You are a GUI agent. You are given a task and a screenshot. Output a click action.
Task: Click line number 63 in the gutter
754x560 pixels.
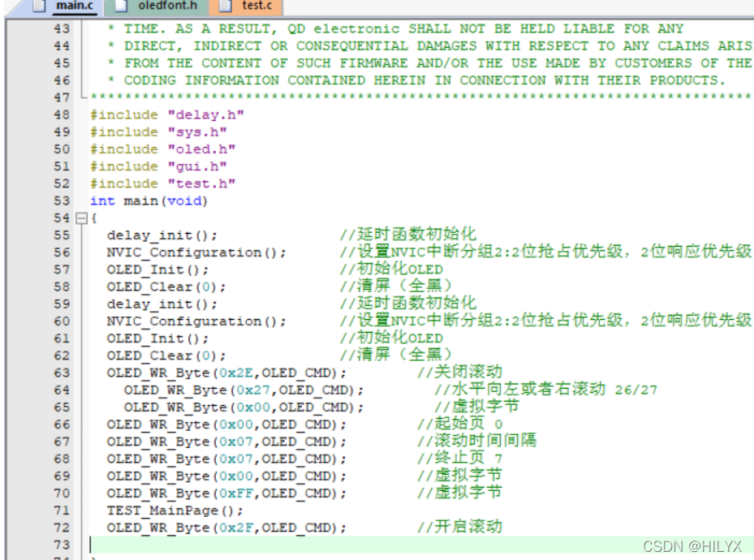[62, 373]
